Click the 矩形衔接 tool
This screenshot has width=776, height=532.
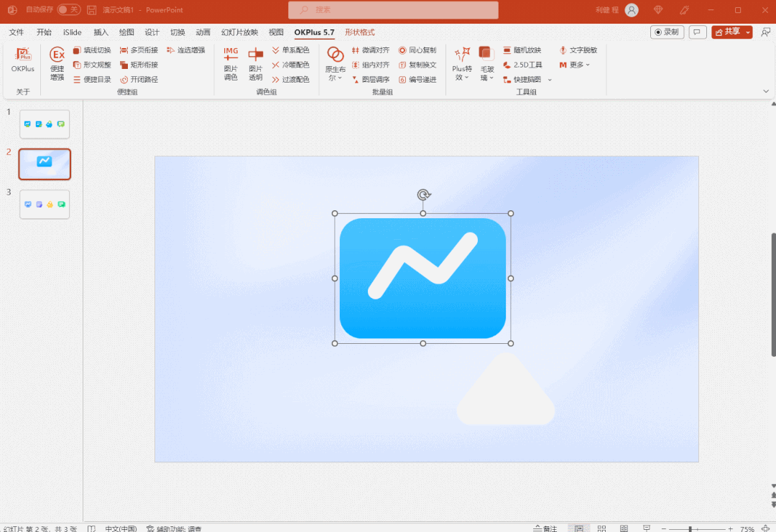[139, 65]
